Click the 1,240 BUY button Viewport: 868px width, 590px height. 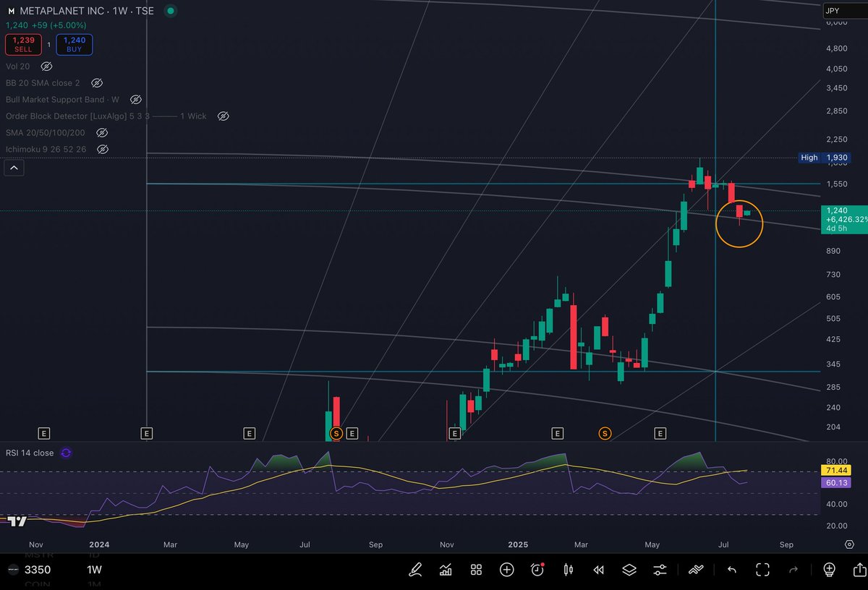tap(75, 45)
